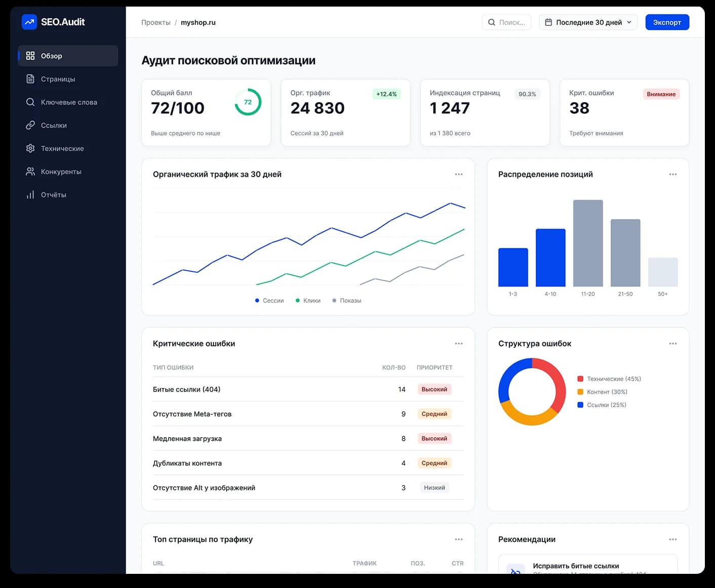Viewport: 715px width, 588px height.
Task: Open options menu for Рекомендации
Action: [x=673, y=539]
